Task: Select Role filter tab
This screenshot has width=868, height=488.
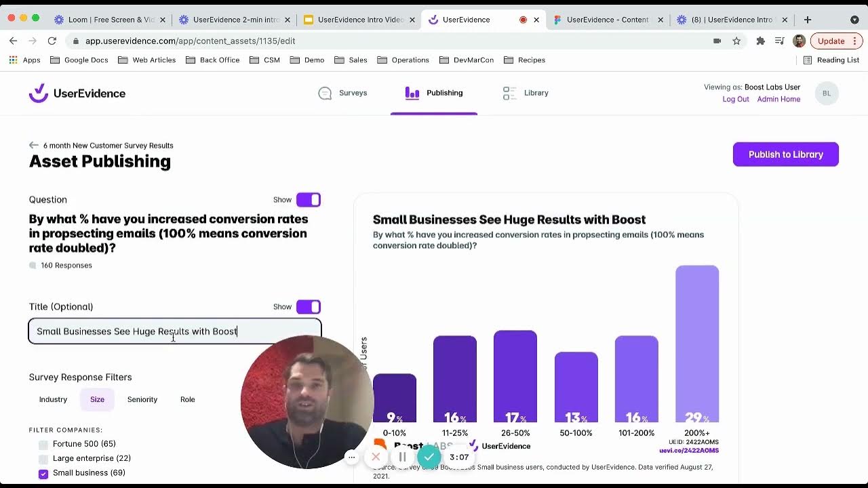Action: 188,399
